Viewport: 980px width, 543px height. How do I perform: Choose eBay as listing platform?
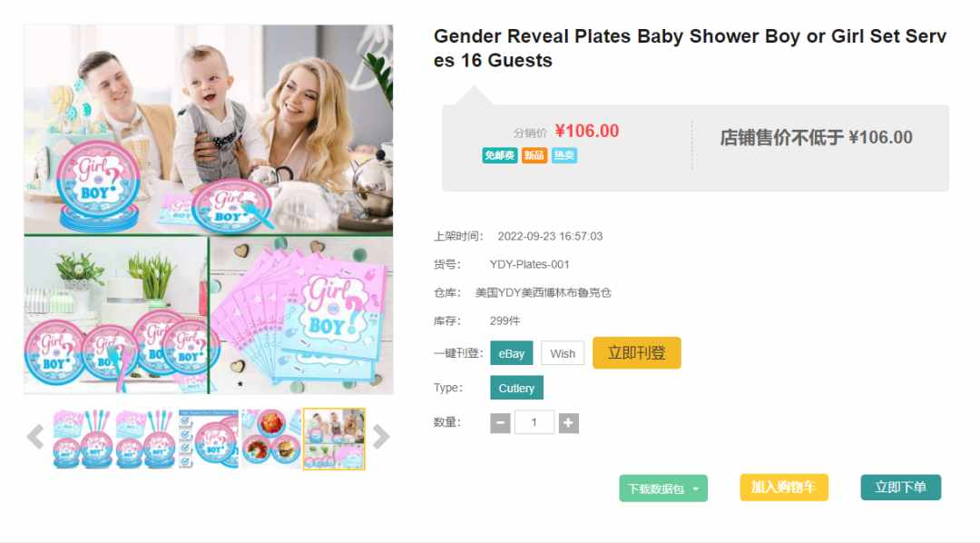tap(511, 353)
